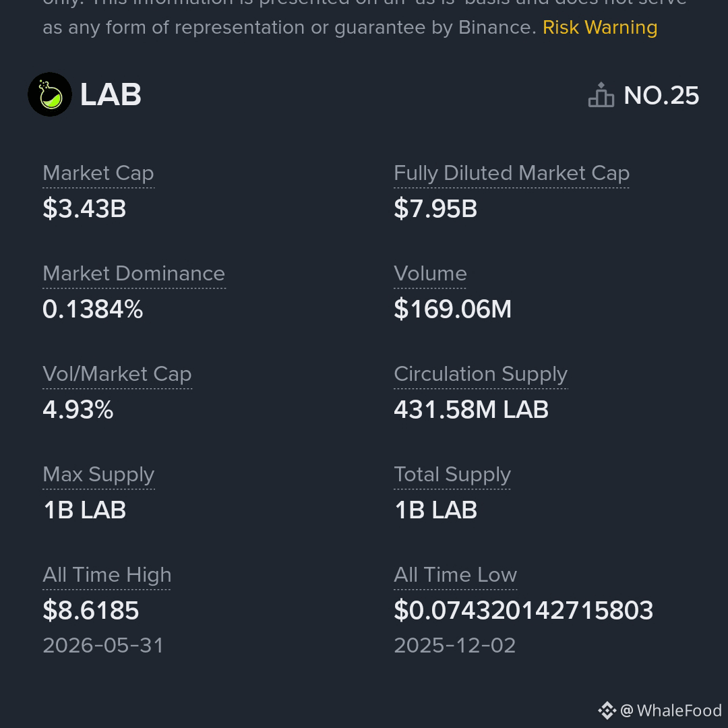Click the Total Supply label
Viewport: 728px width, 728px height.
(x=452, y=475)
